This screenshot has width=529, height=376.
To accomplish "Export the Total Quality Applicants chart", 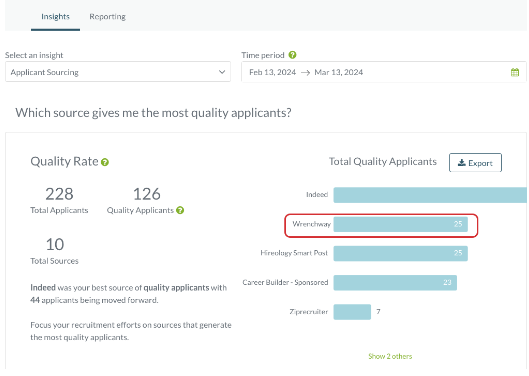I will coord(475,163).
